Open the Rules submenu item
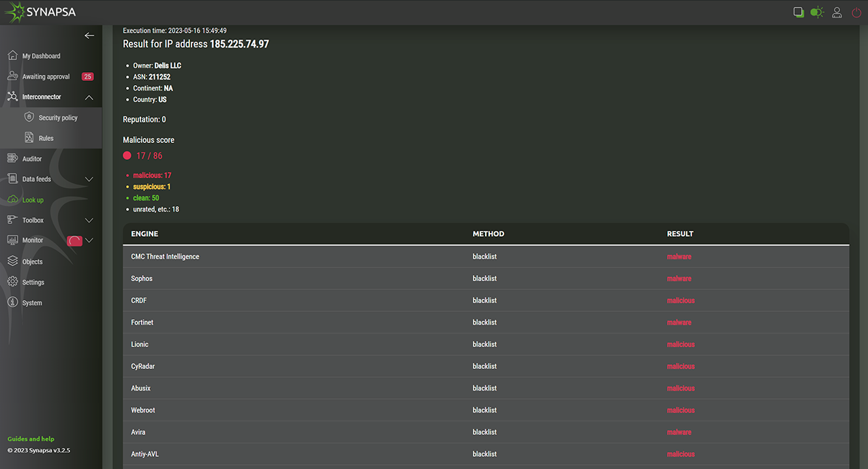Image resolution: width=868 pixels, height=469 pixels. pos(46,138)
